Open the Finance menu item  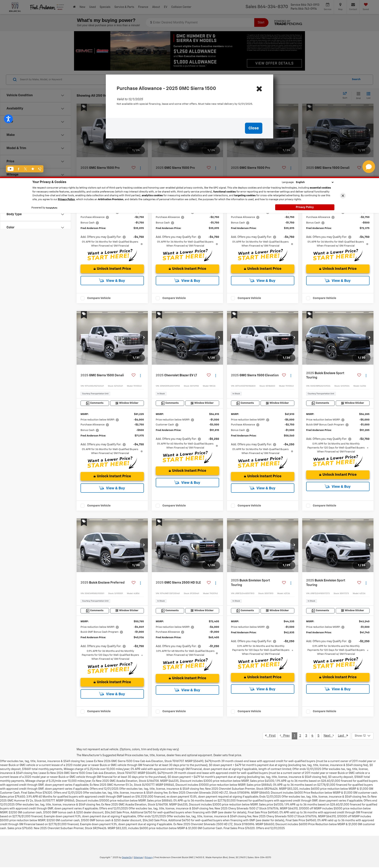pyautogui.click(x=143, y=7)
